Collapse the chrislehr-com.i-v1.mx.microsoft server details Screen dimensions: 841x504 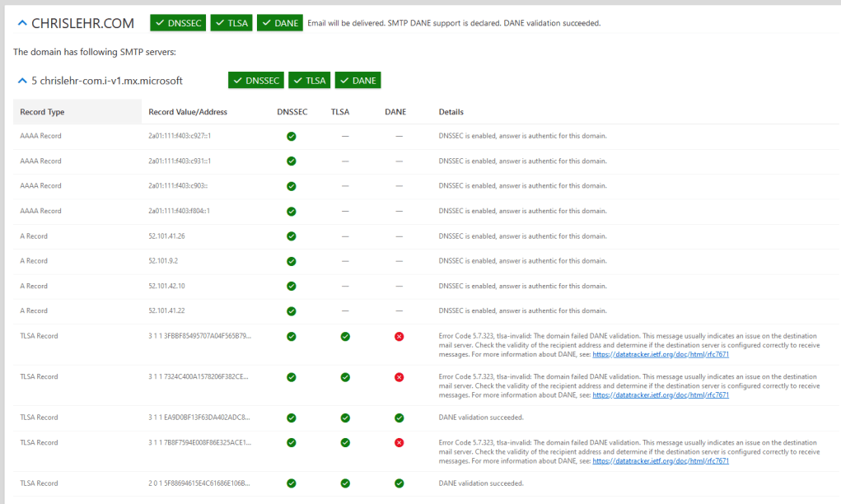pos(21,80)
